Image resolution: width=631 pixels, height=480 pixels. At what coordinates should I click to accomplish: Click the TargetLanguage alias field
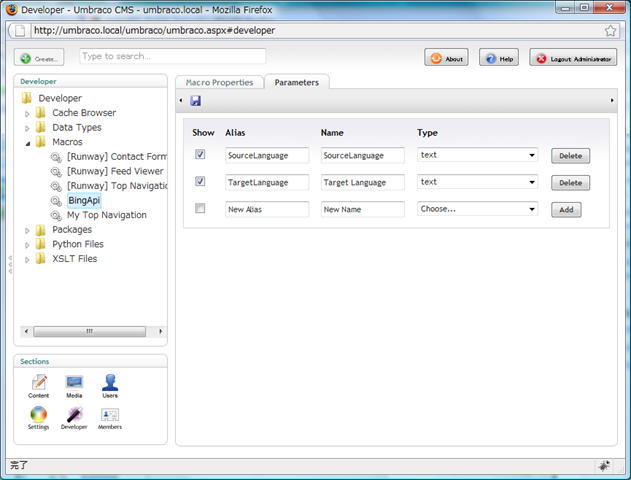click(x=267, y=182)
